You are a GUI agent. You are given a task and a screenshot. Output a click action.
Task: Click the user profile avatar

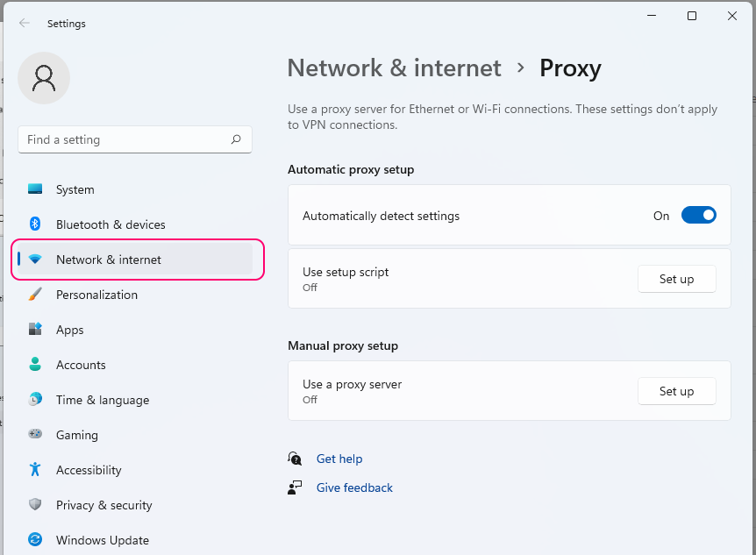(44, 78)
